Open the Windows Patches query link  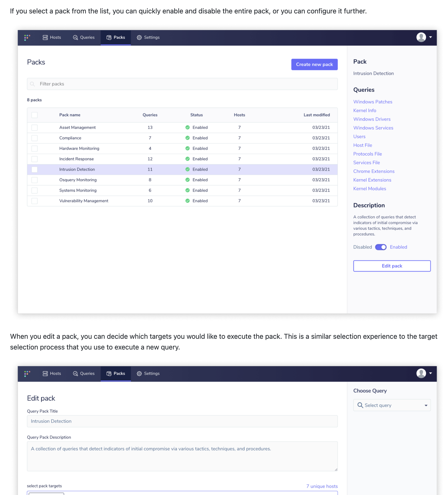click(x=373, y=102)
